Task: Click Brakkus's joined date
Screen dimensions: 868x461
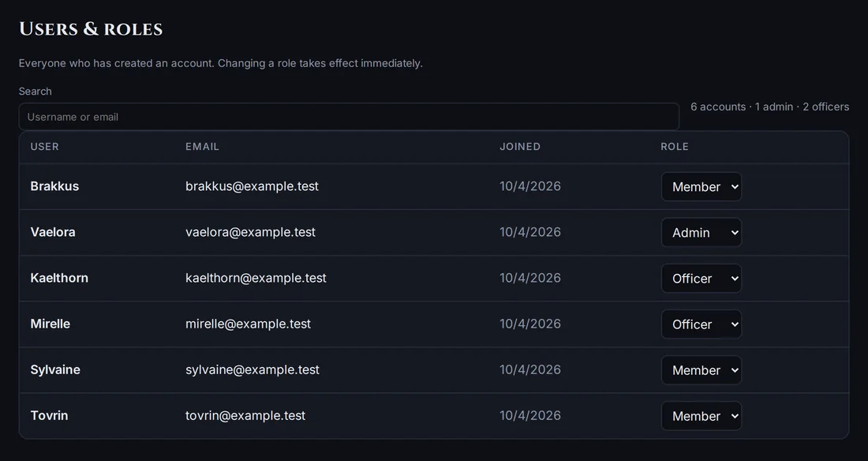Action: pyautogui.click(x=530, y=186)
